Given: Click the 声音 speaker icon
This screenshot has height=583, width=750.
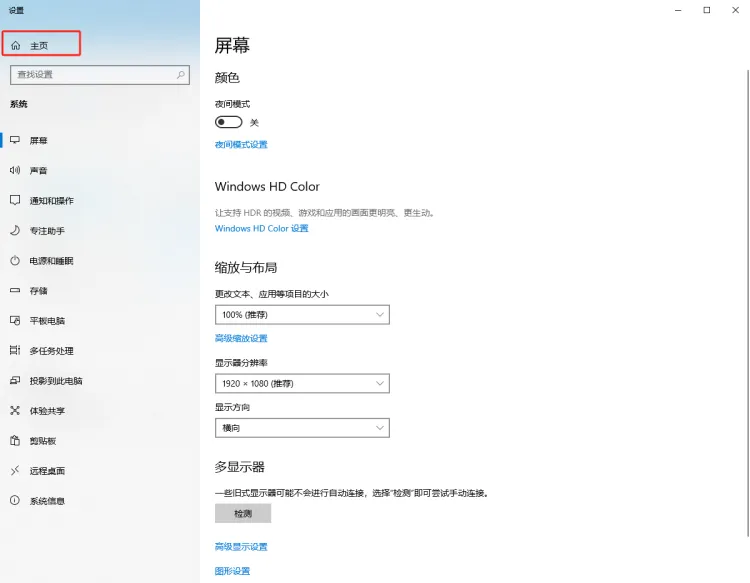Looking at the screenshot, I should pos(15,170).
